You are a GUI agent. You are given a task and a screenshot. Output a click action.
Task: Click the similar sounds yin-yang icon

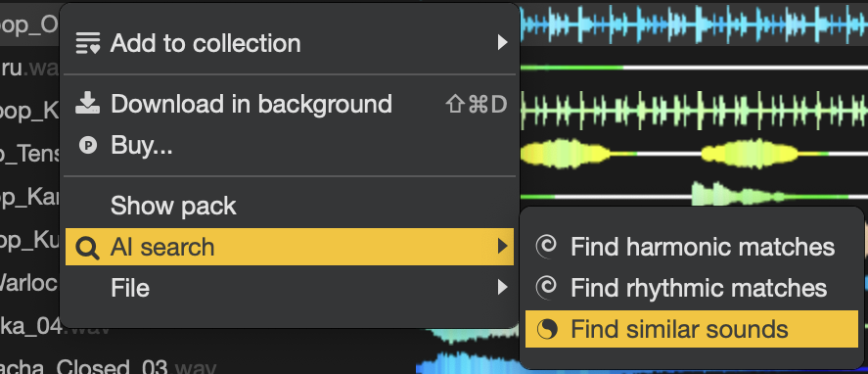point(546,329)
